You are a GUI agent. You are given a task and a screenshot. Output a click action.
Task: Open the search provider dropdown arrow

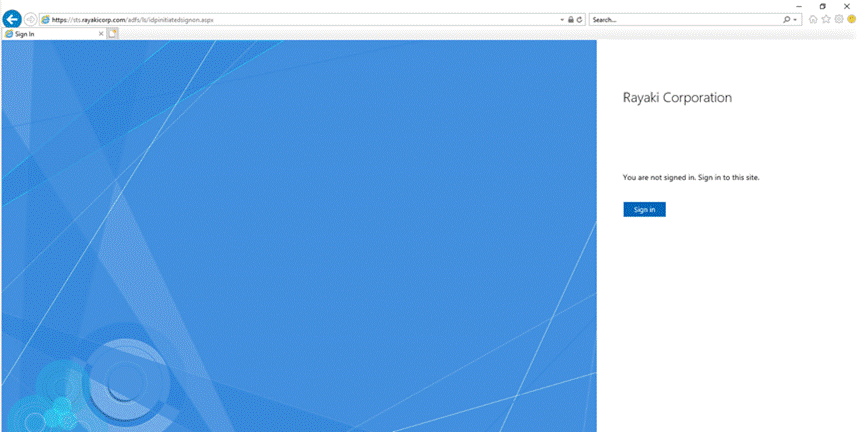[x=795, y=20]
